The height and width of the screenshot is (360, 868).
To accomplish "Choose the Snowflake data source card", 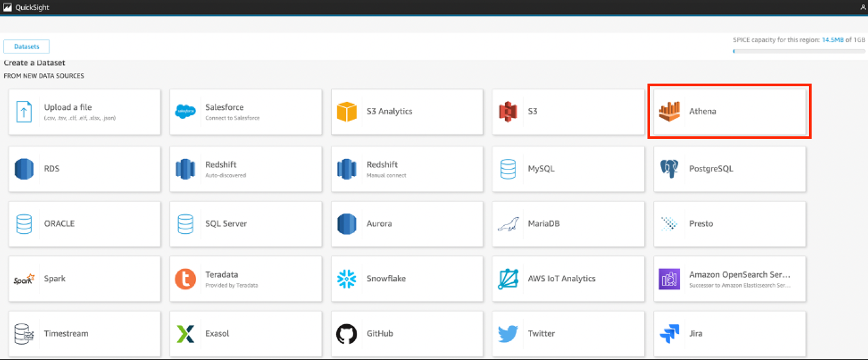I will 407,279.
